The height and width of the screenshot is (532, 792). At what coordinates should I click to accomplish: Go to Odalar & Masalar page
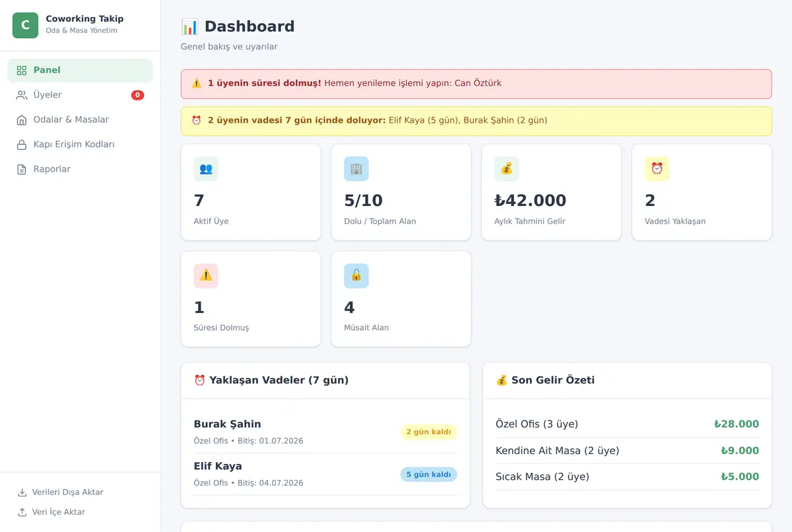[x=80, y=120]
